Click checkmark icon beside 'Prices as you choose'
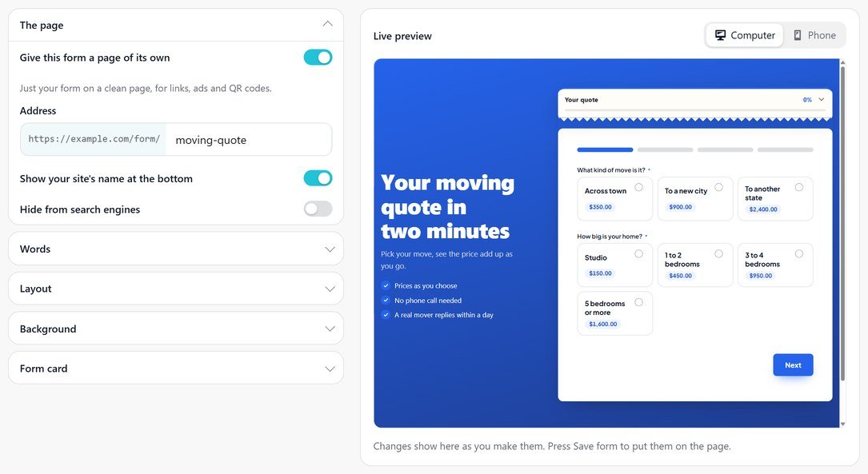This screenshot has height=474, width=868. (386, 286)
